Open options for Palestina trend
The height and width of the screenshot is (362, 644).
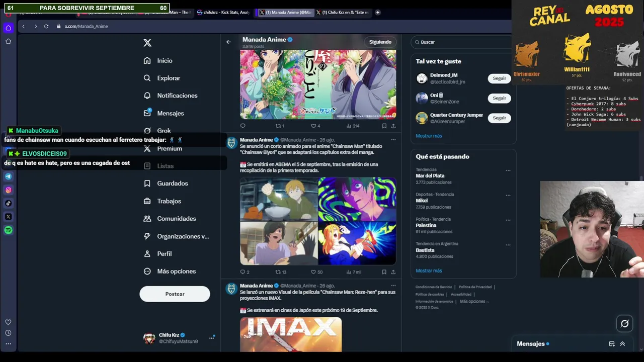[508, 220]
